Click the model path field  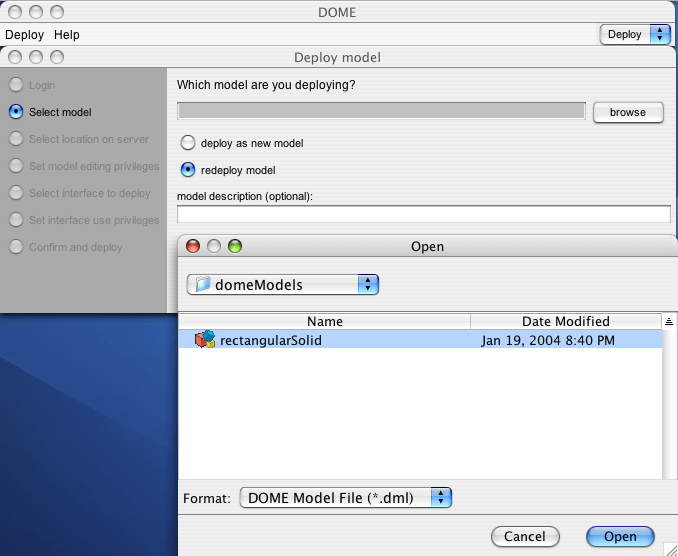coord(381,111)
